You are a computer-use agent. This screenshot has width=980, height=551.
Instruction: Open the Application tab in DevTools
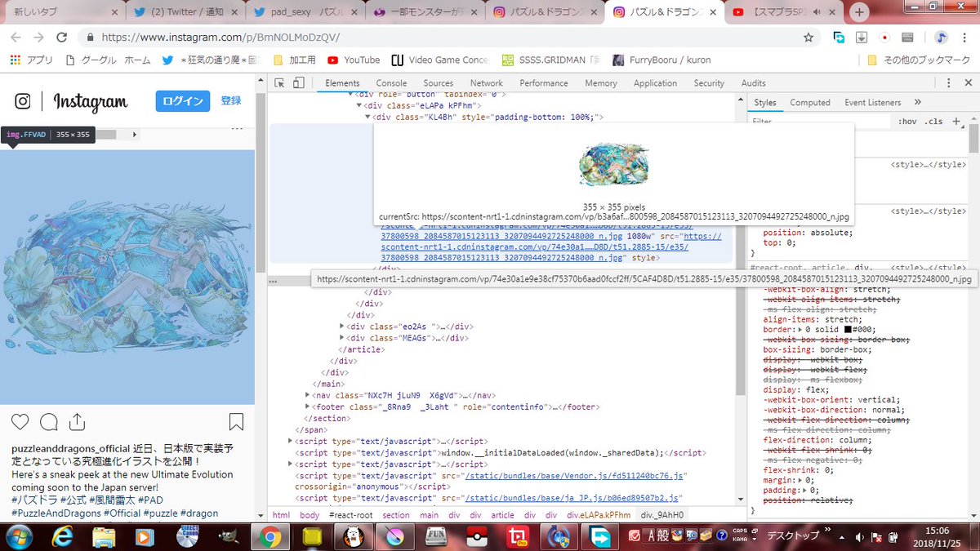(655, 83)
